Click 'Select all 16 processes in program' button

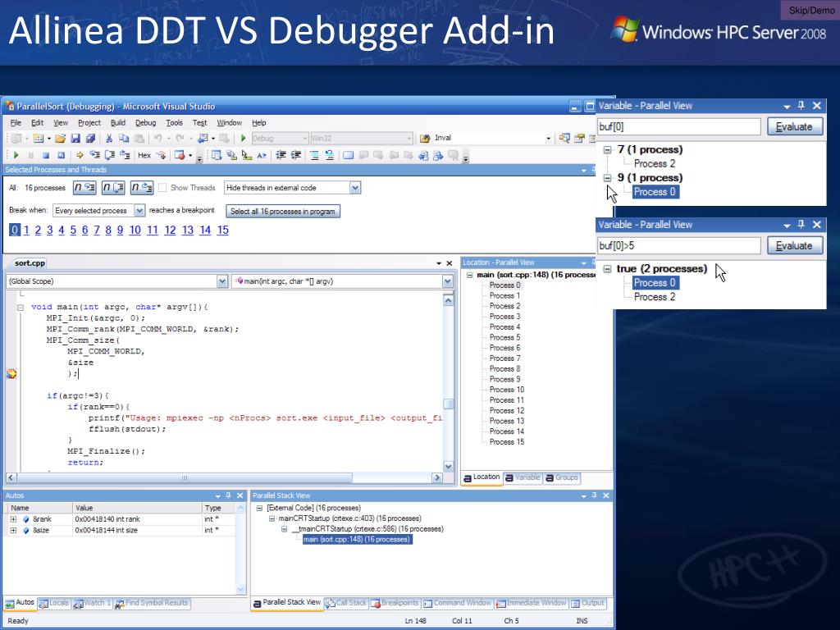(x=283, y=211)
